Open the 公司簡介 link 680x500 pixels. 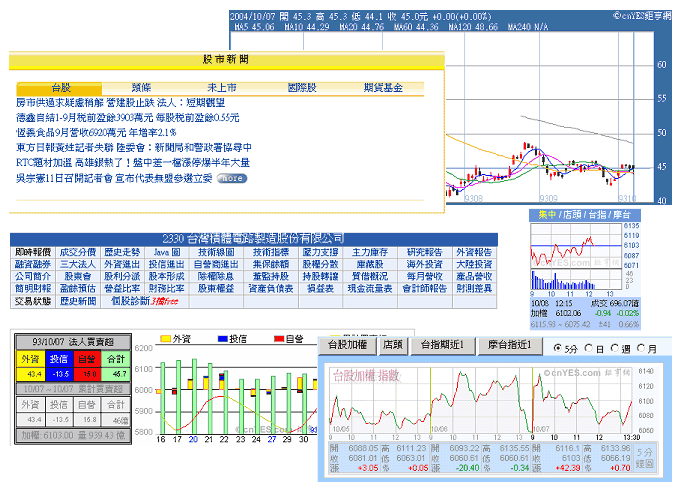pyautogui.click(x=33, y=277)
